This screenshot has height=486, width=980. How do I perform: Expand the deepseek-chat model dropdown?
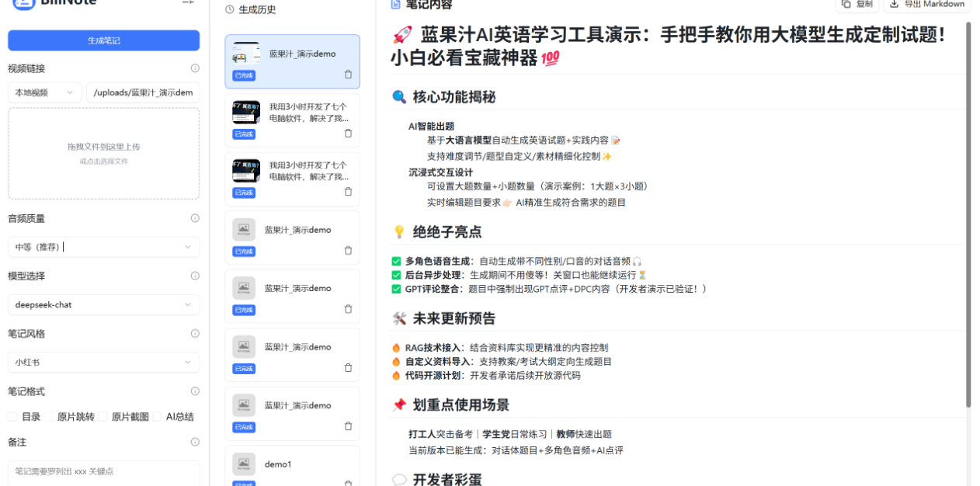(x=103, y=305)
